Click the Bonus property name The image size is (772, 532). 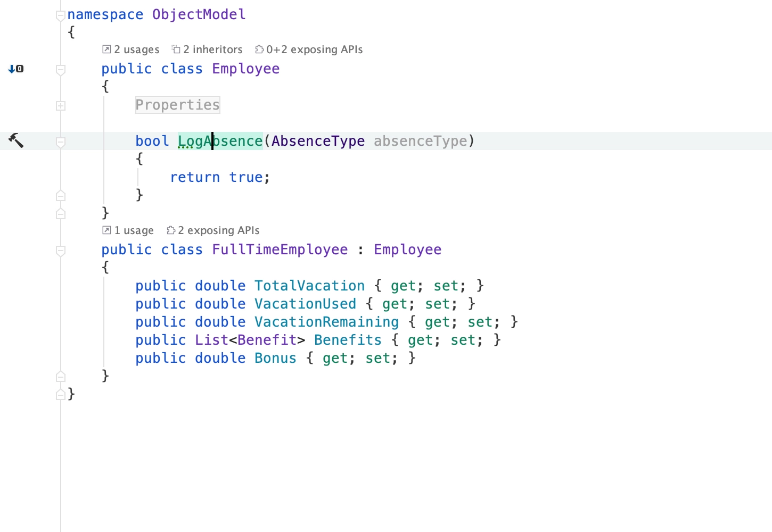click(275, 358)
